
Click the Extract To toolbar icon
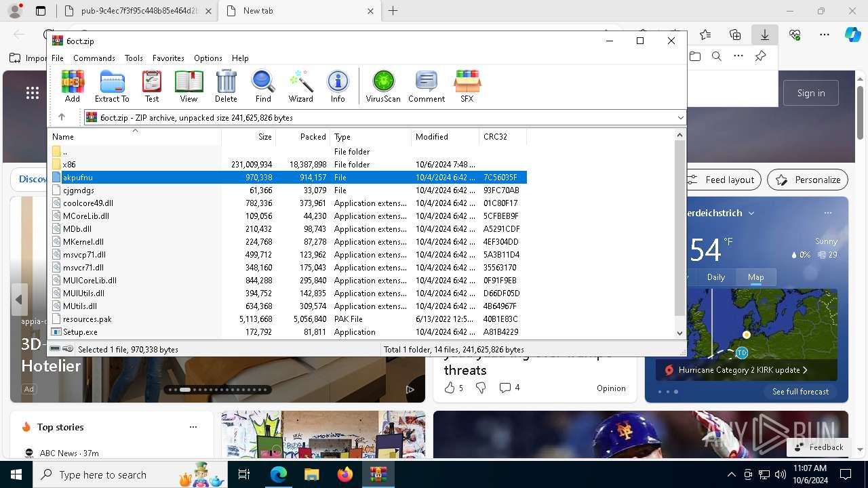pos(112,86)
